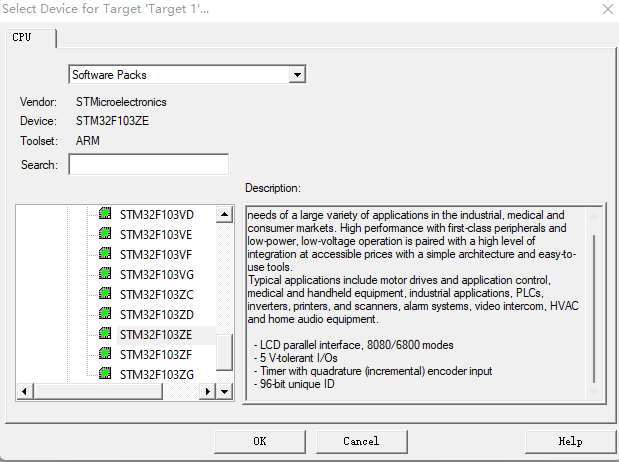Click the vendor value STMicroelectronics
619x462 pixels.
(121, 102)
